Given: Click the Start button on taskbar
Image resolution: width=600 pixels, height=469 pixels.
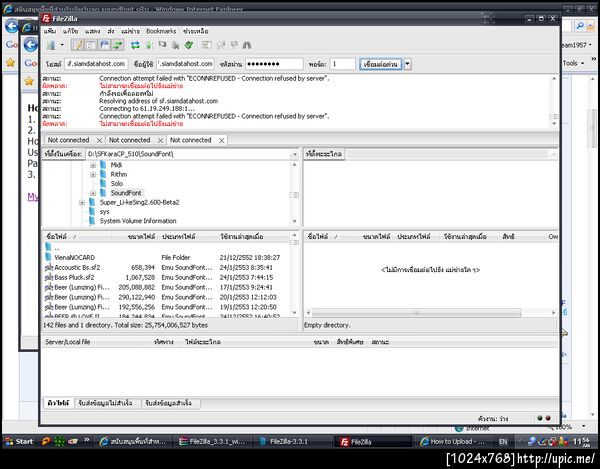Looking at the screenshot, I should tap(20, 441).
